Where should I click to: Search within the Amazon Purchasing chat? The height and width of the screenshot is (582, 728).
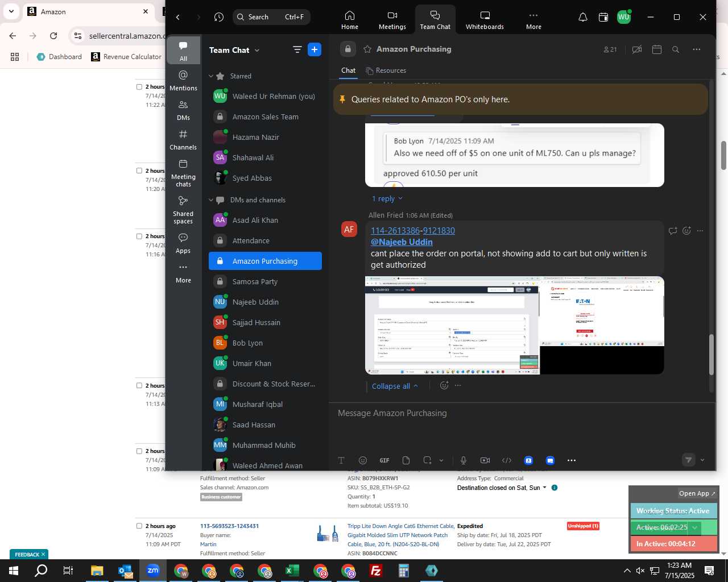tap(676, 49)
